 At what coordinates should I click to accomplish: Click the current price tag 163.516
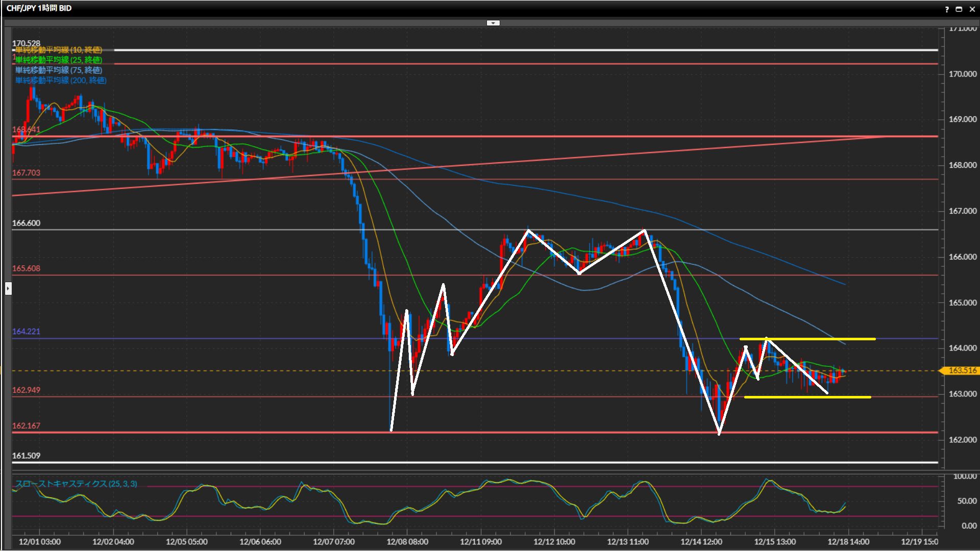click(x=962, y=370)
